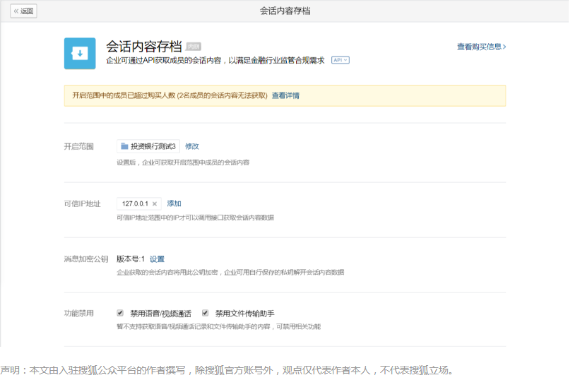Remove the 127.0.0.1 trusted IP
This screenshot has width=580, height=392.
pos(155,203)
